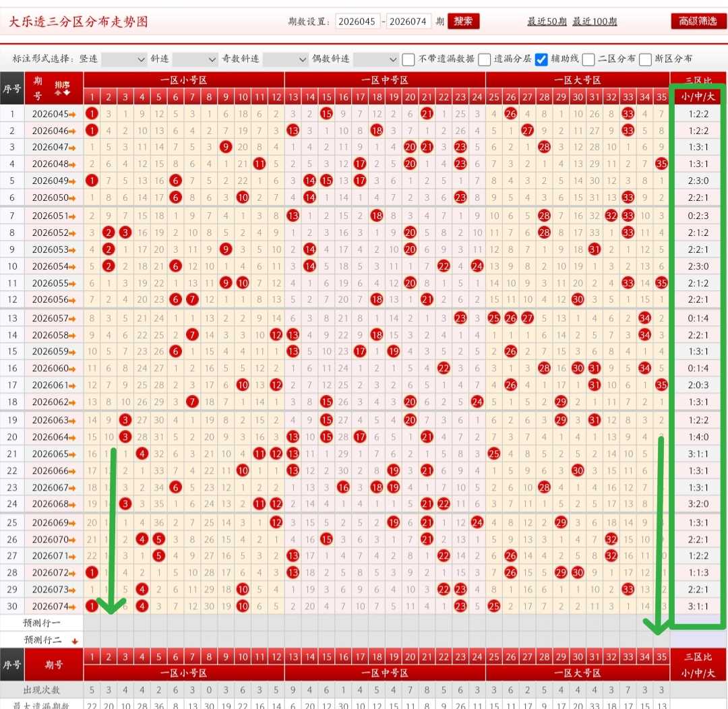
Task: Enable the 不带遗漏数据 checkbox
Action: pos(408,59)
